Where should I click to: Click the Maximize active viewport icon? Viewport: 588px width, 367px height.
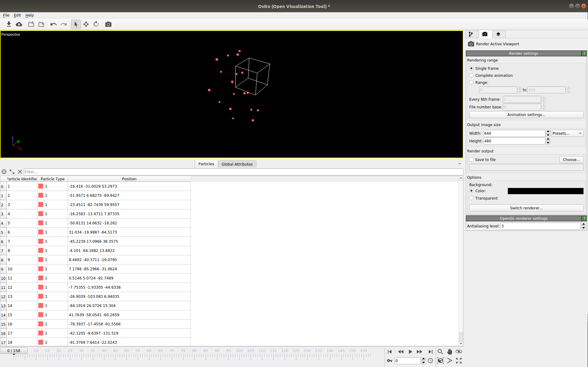click(459, 361)
